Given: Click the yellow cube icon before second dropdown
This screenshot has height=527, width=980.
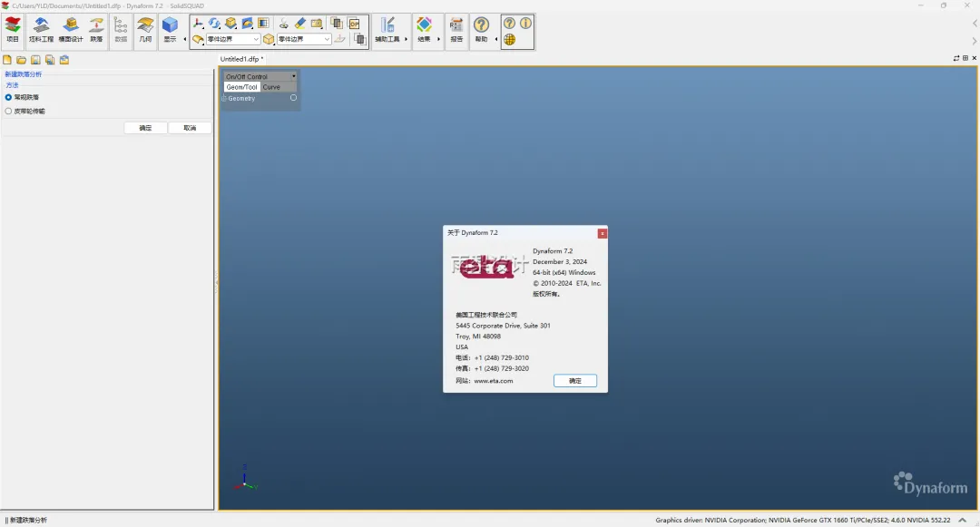Looking at the screenshot, I should click(269, 39).
